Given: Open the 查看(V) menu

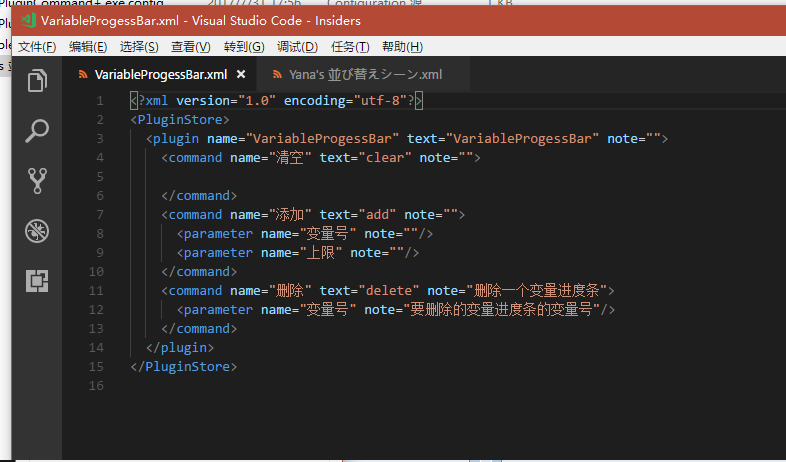Looking at the screenshot, I should click(190, 47).
